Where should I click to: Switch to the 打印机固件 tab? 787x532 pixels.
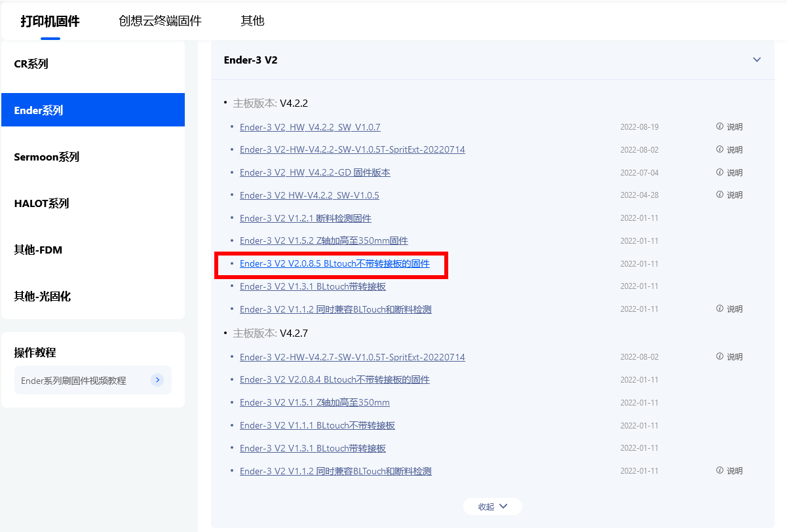(50, 21)
